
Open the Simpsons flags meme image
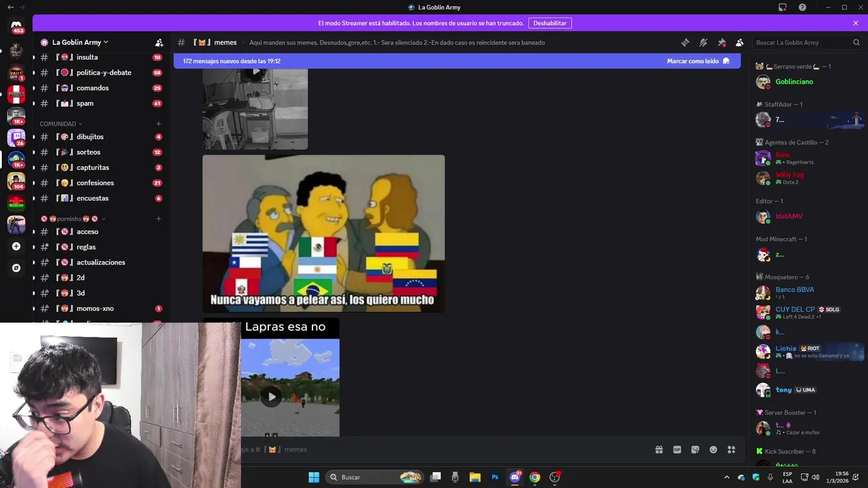(x=323, y=234)
